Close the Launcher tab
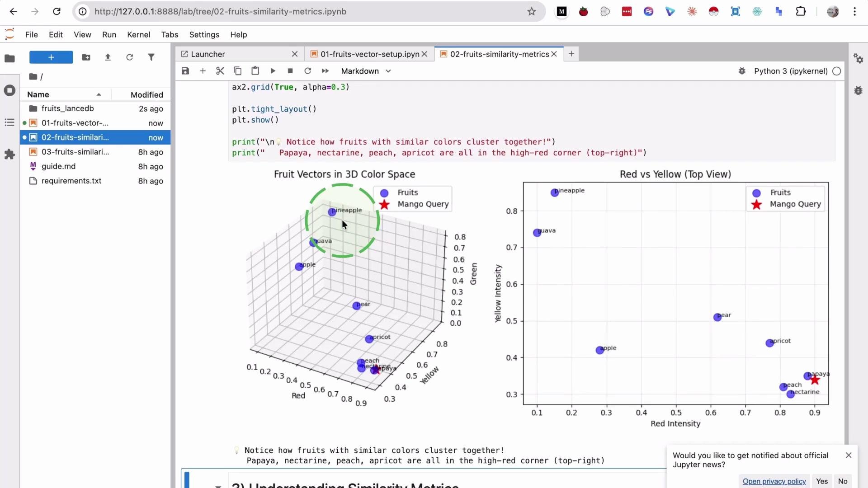The width and height of the screenshot is (868, 488). point(295,54)
